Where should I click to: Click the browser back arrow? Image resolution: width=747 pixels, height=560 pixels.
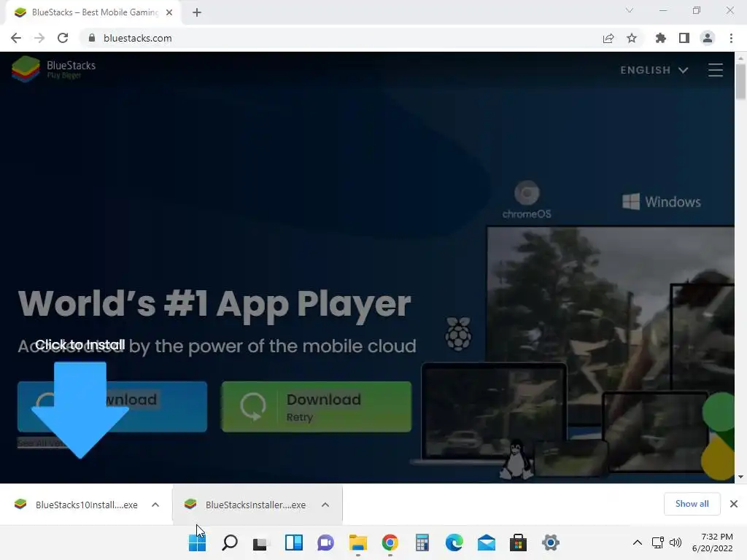point(16,38)
